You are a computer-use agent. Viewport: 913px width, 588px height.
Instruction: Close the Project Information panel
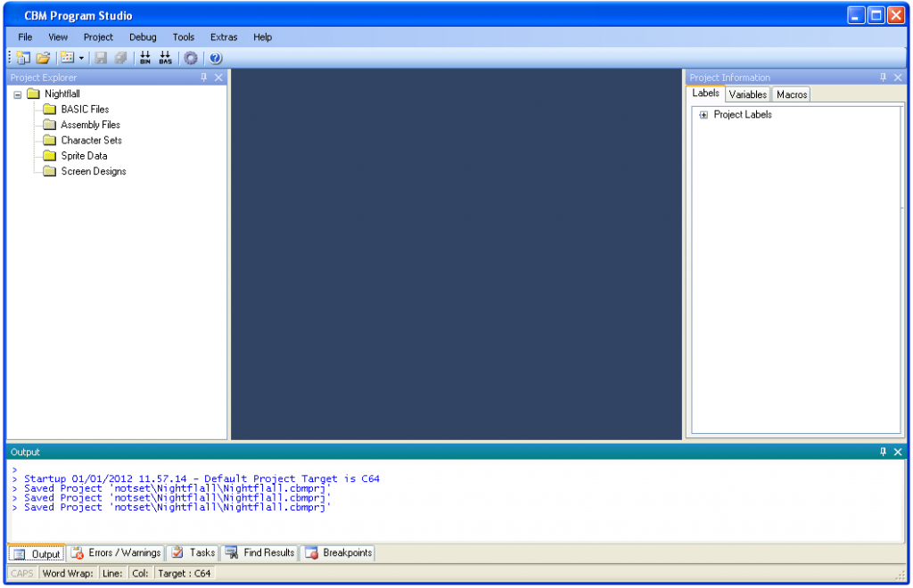tap(898, 78)
